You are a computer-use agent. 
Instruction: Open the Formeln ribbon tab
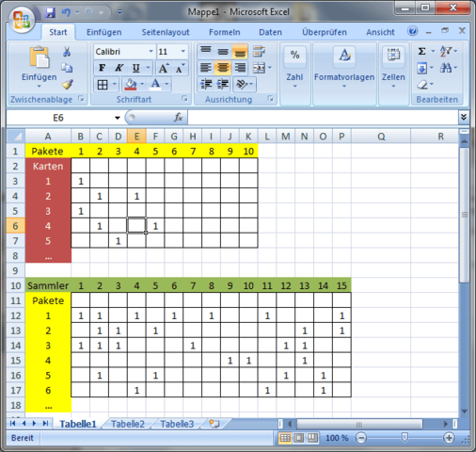tap(224, 32)
